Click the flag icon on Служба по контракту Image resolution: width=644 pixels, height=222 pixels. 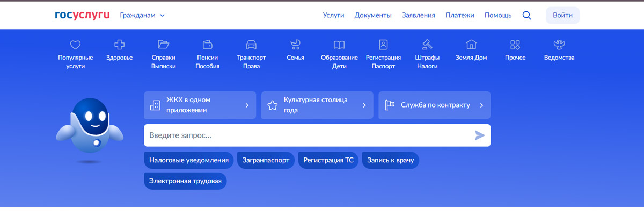click(x=390, y=105)
